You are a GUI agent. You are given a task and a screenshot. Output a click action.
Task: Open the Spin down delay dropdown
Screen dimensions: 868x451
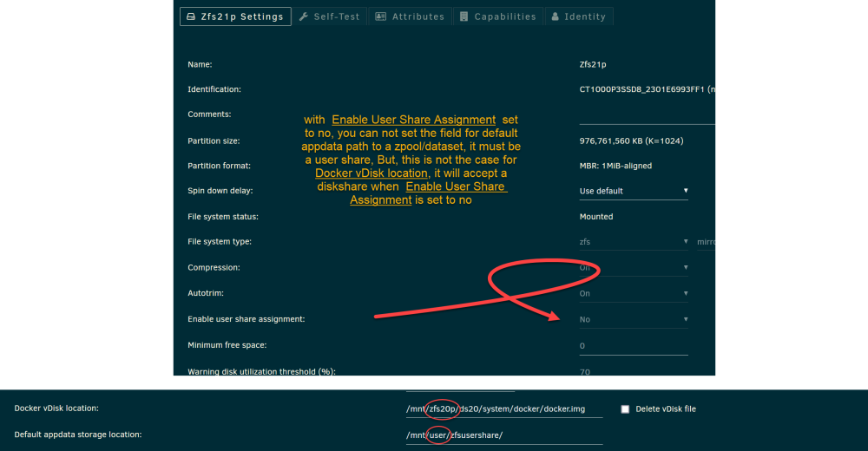[x=634, y=191]
